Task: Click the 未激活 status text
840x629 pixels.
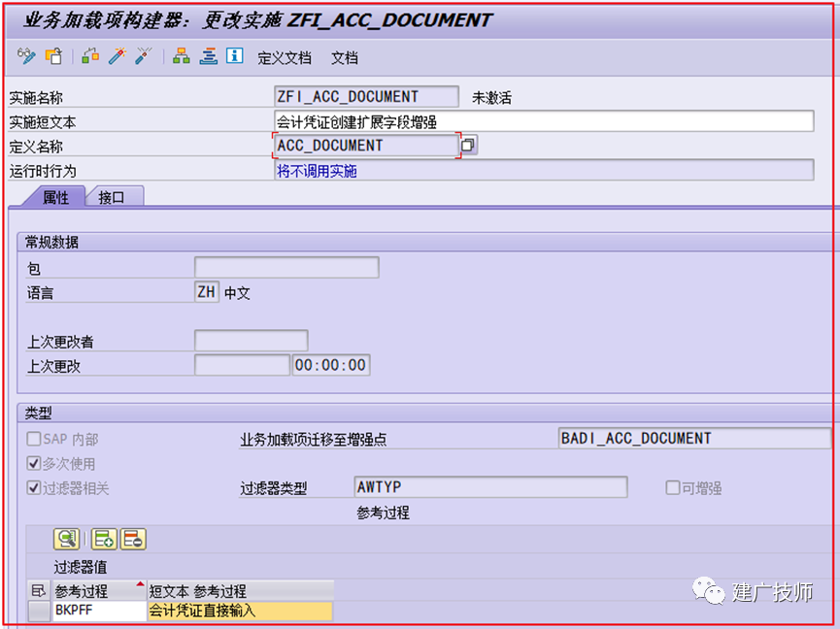Action: pyautogui.click(x=491, y=97)
